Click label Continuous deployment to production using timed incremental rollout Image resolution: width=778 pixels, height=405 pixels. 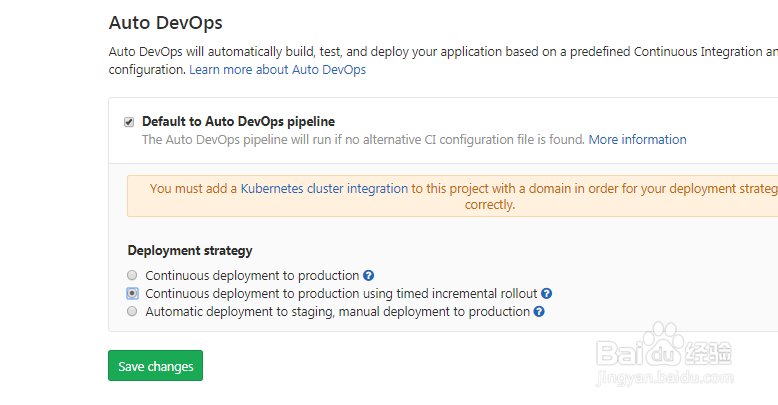coord(341,294)
